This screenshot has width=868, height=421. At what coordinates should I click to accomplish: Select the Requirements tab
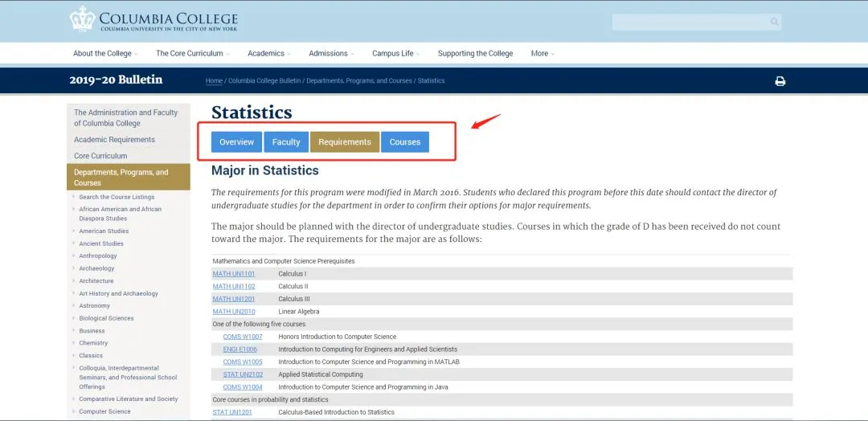tap(344, 142)
